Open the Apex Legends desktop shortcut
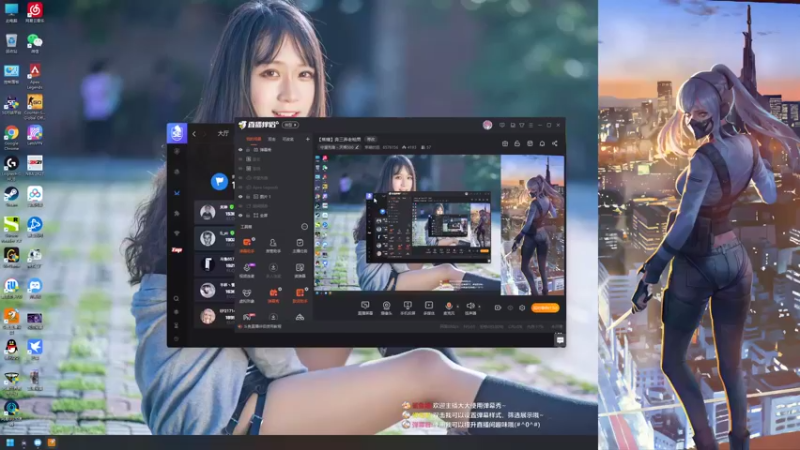 pos(35,75)
